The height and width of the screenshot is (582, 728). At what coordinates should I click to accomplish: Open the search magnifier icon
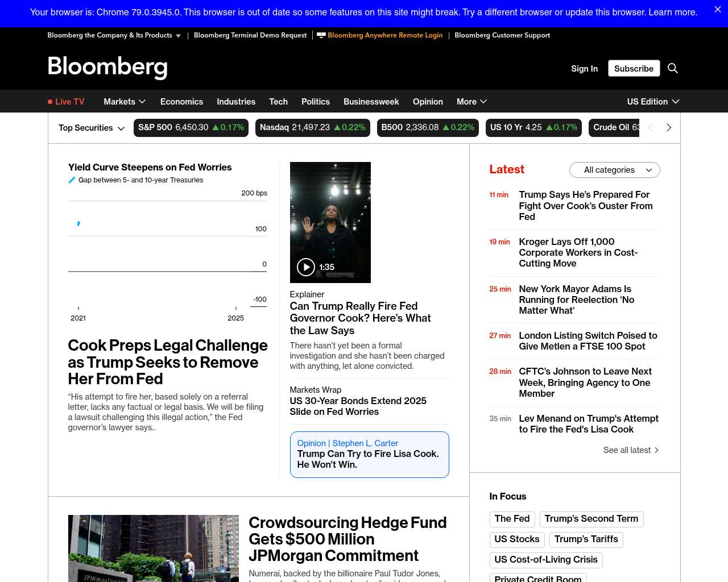point(673,68)
